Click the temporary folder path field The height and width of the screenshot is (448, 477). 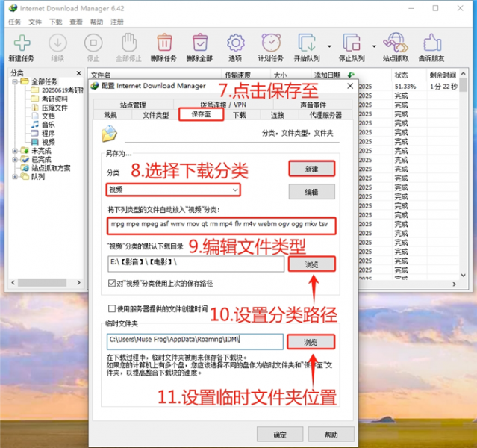(195, 342)
